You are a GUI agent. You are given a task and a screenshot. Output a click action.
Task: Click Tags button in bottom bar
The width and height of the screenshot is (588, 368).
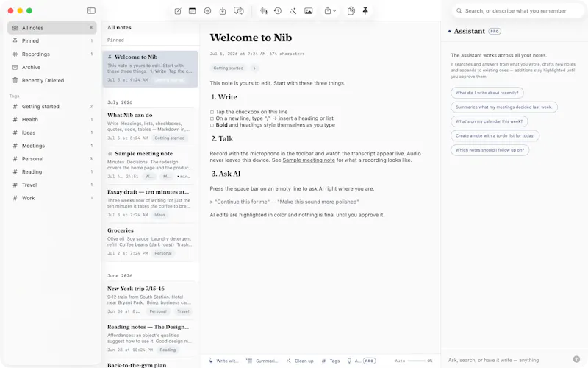tap(331, 361)
